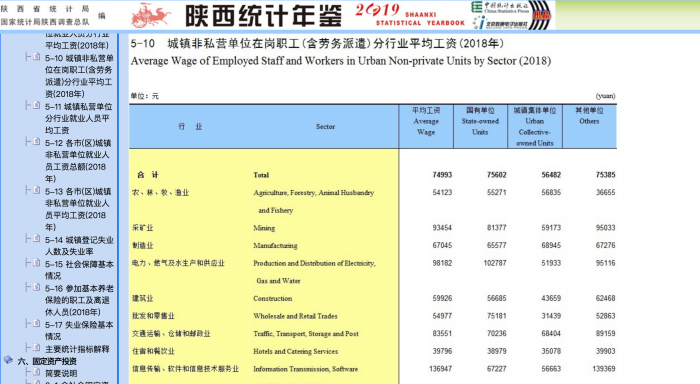The width and height of the screenshot is (700, 384).
Task: Open 主要统计指标解释 in the sidebar
Action: (x=77, y=349)
